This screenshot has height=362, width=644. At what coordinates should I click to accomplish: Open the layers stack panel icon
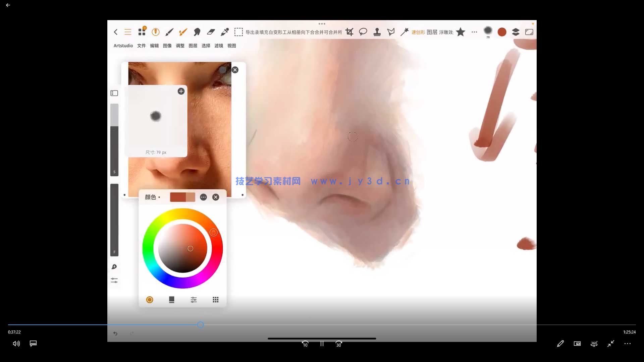click(516, 32)
